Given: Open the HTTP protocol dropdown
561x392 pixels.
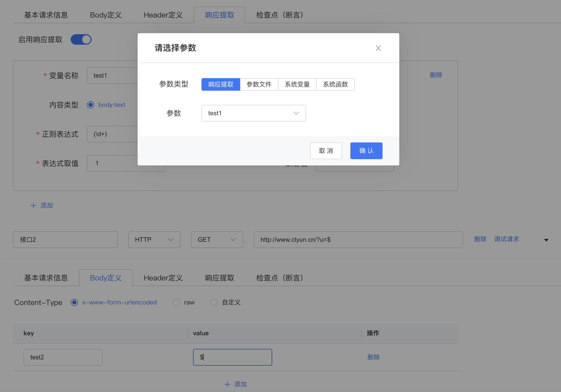Looking at the screenshot, I should tap(154, 240).
